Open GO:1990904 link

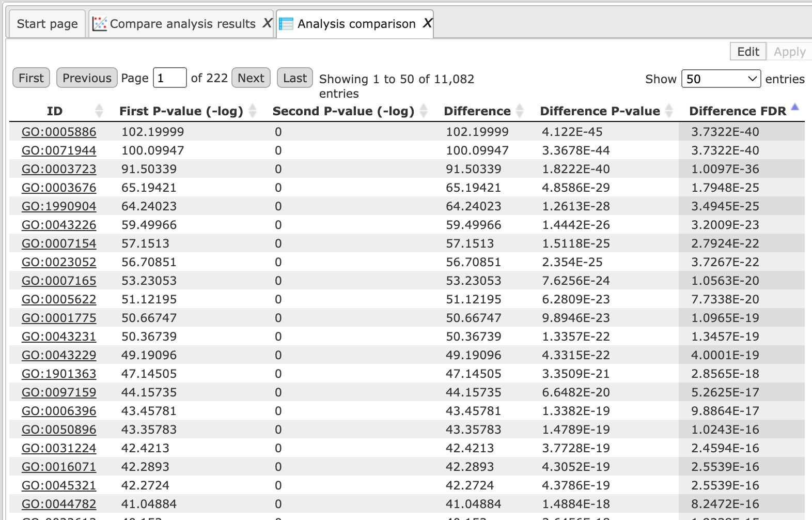pos(59,206)
